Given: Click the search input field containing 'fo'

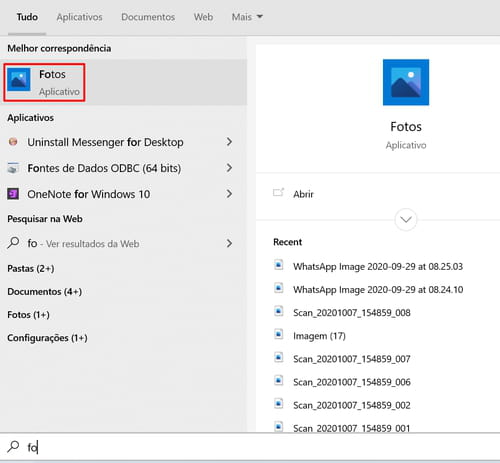Looking at the screenshot, I should point(250,447).
